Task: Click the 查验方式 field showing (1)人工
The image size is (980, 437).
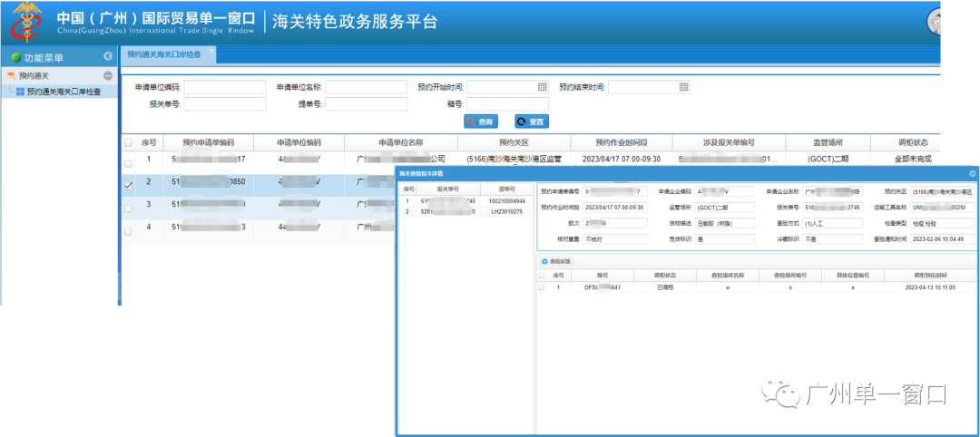Action: pos(832,223)
